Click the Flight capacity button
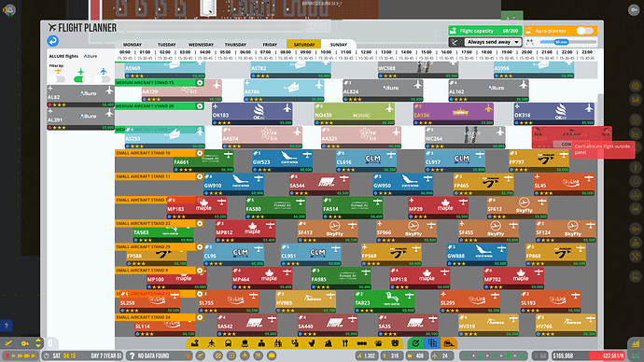 pos(485,31)
